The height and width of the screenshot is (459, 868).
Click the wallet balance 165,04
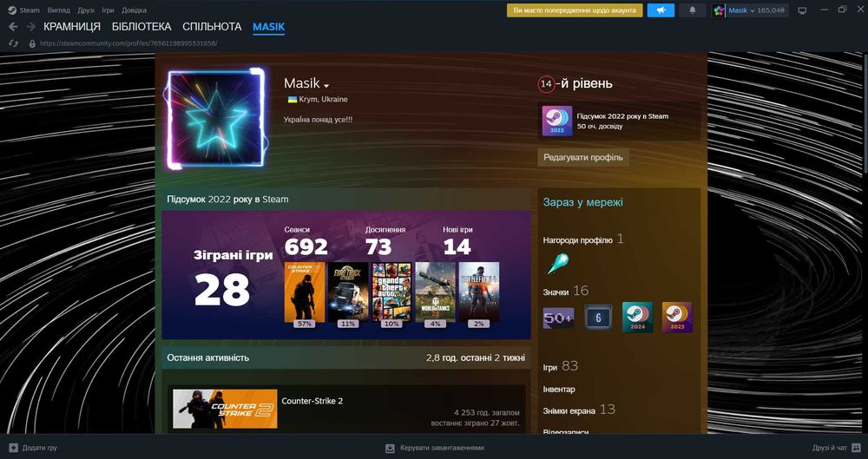(773, 10)
